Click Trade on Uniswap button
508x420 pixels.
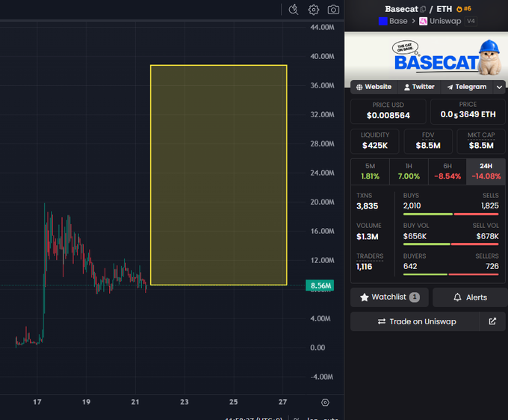click(415, 321)
